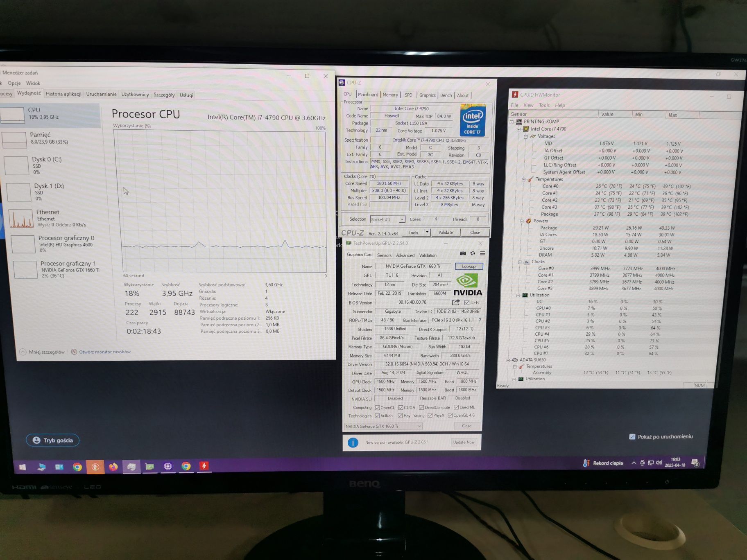747x560 pixels.
Task: Collapse the Voltages node in HWMonitor
Action: coord(525,137)
